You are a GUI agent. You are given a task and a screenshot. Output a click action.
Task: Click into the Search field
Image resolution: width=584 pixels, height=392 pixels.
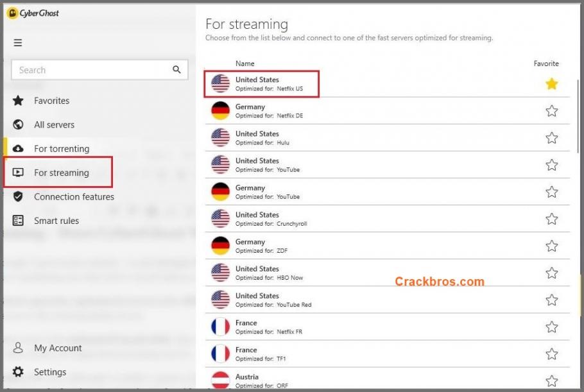(99, 70)
